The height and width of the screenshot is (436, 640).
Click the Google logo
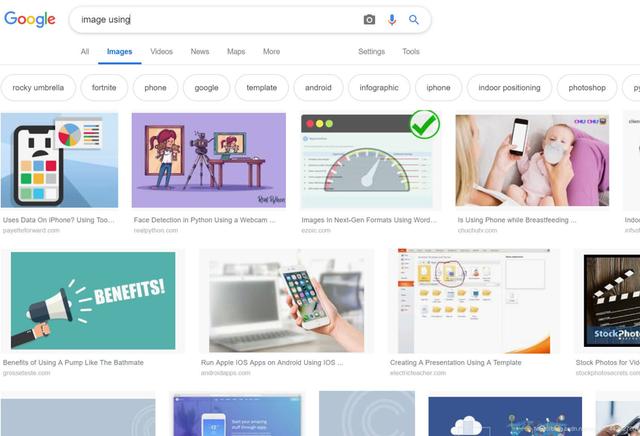pyautogui.click(x=30, y=19)
